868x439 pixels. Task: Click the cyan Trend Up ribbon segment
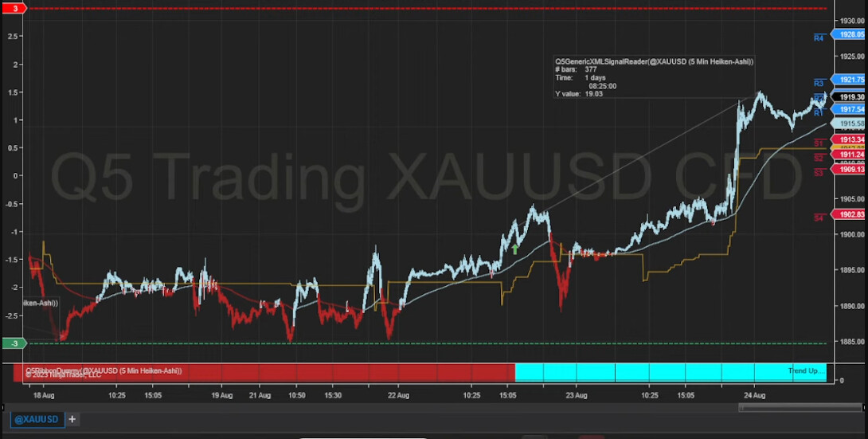pyautogui.click(x=669, y=373)
